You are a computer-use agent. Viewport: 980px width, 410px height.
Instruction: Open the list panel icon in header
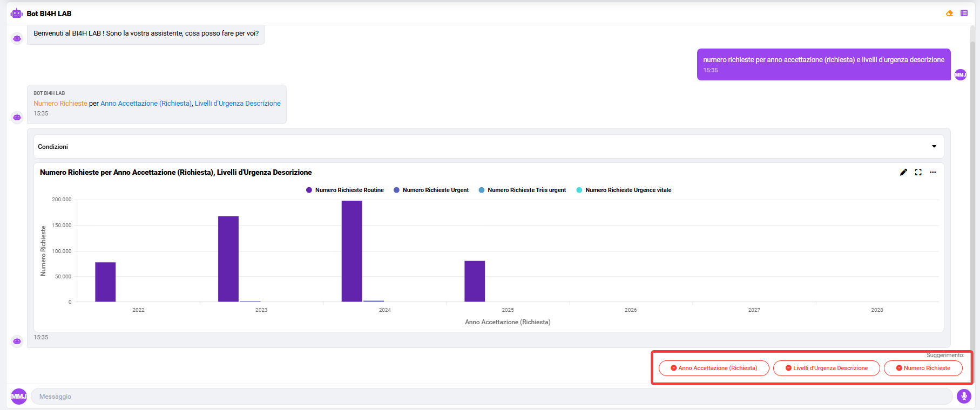pyautogui.click(x=964, y=13)
